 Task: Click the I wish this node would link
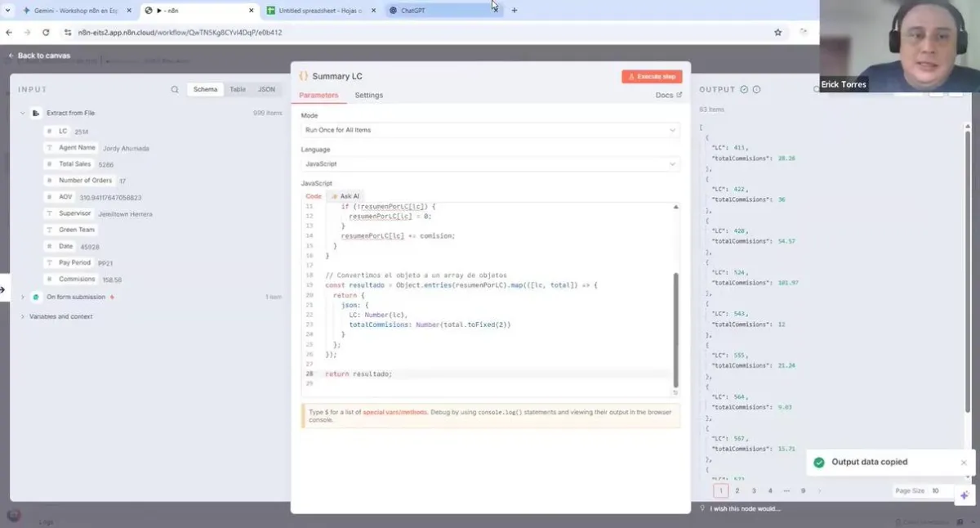745,508
